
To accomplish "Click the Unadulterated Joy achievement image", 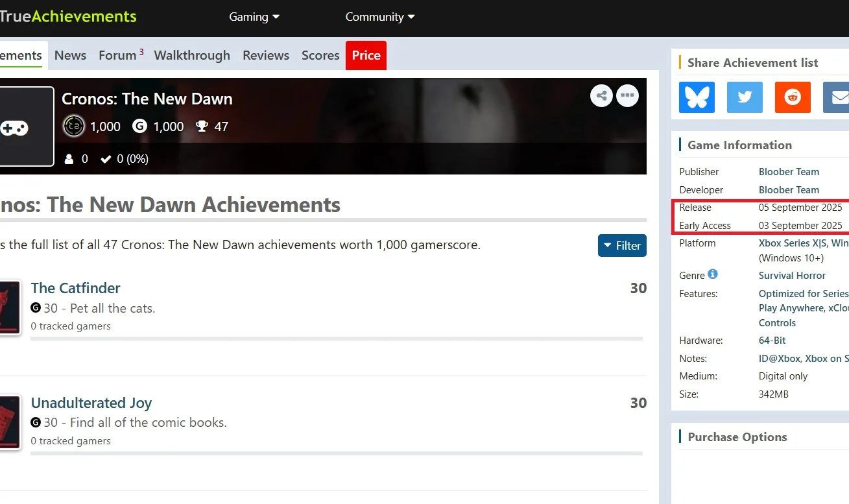I will [x=10, y=422].
